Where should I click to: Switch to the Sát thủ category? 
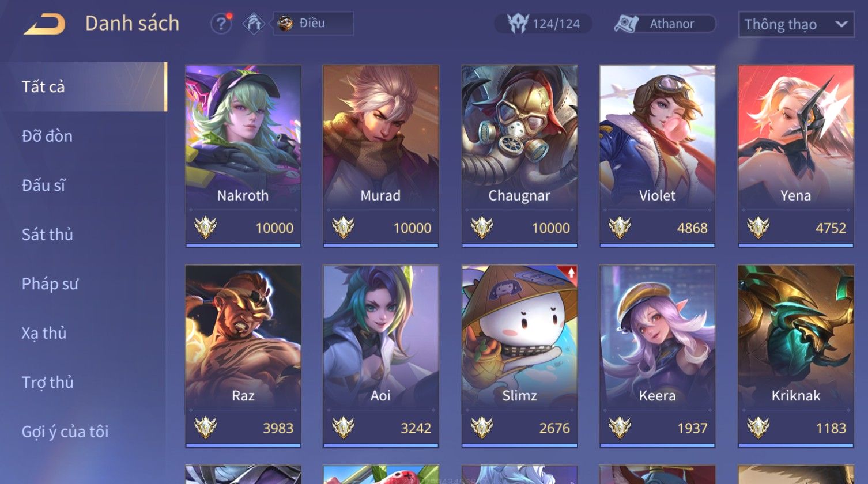(x=47, y=235)
